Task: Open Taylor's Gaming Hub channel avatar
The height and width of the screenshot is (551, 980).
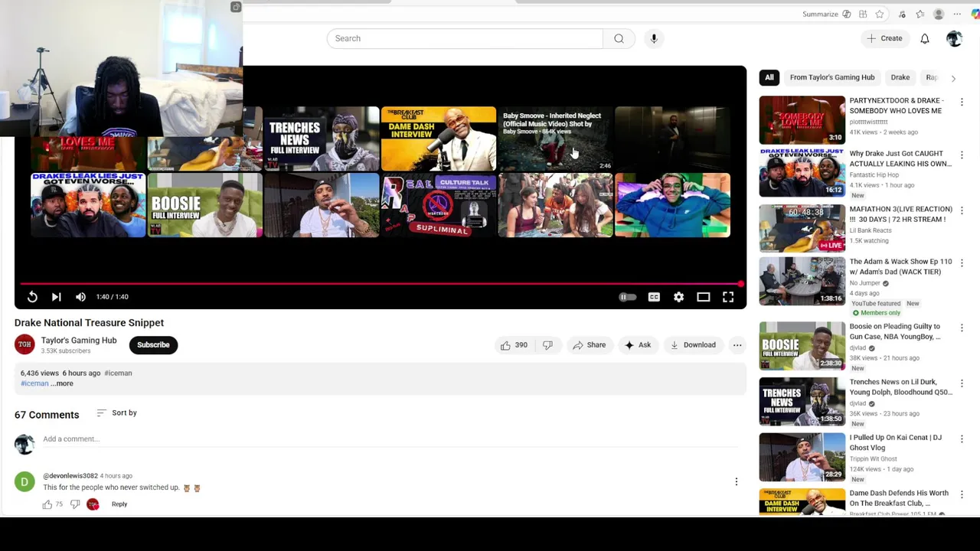Action: tap(24, 344)
